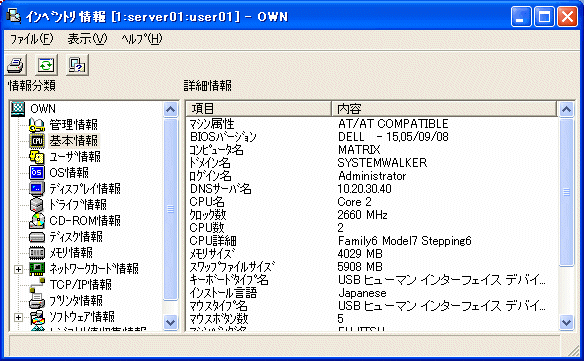Image resolution: width=584 pixels, height=361 pixels.
Task: Click the MATRIX computer name value
Action: tap(359, 150)
